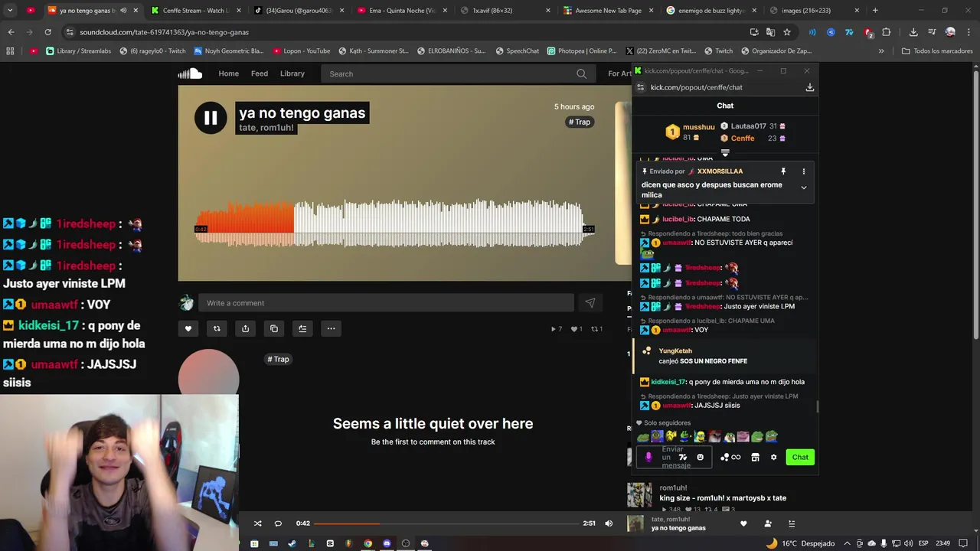980x551 pixels.
Task: Copy the track link using the copy icon
Action: tap(274, 328)
